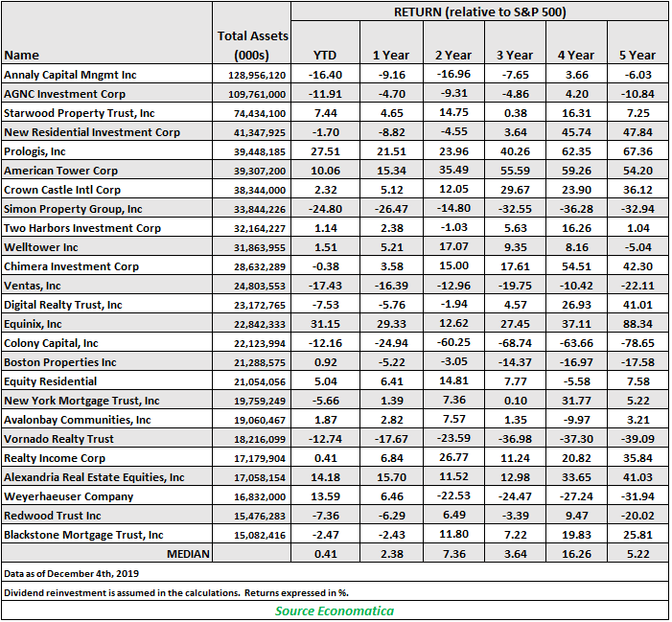Click Weyerhaeuser YTD value '13.59'
This screenshot has width=672, height=622.
tap(325, 496)
